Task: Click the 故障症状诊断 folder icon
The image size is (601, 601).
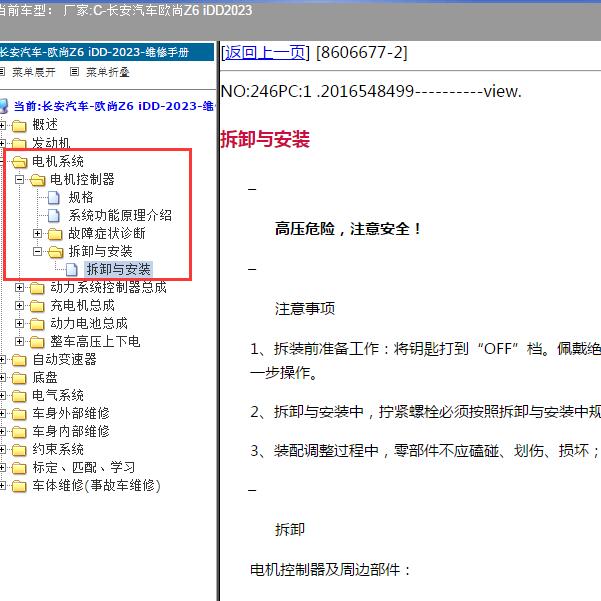Action: click(x=55, y=234)
